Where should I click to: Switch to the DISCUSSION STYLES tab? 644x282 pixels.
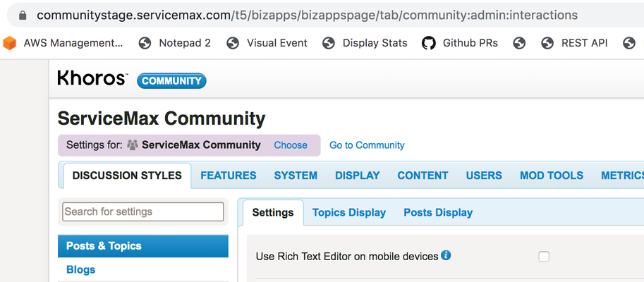(x=127, y=176)
